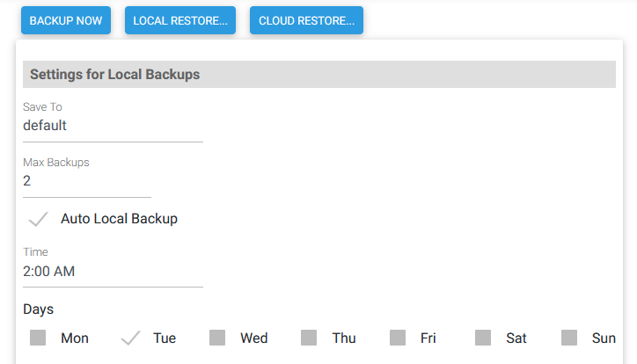Click the Days section label
The image size is (637, 364).
38,309
